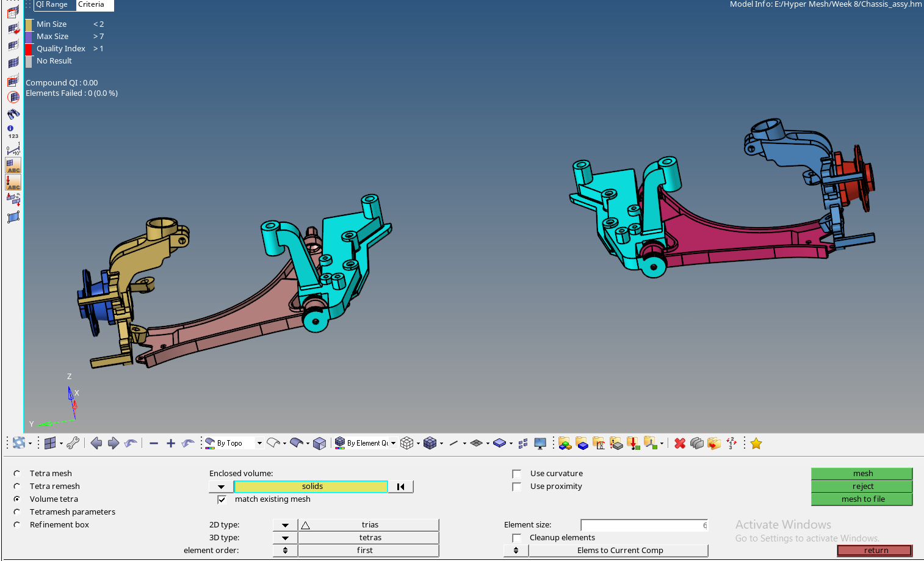Viewport: 924px width, 561px height.
Task: Click the distance measure ruler icon
Action: (x=13, y=149)
